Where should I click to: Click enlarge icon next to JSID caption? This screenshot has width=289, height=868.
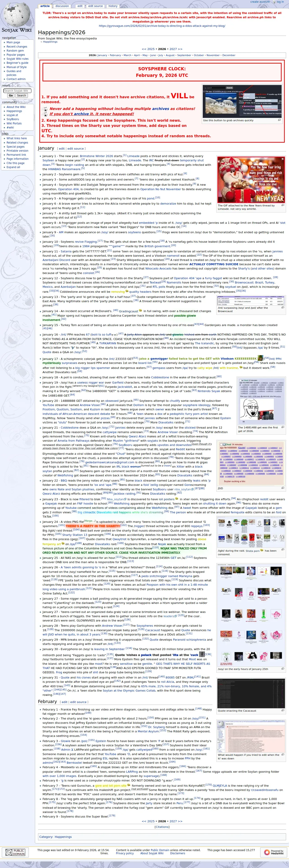(x=283, y=488)
